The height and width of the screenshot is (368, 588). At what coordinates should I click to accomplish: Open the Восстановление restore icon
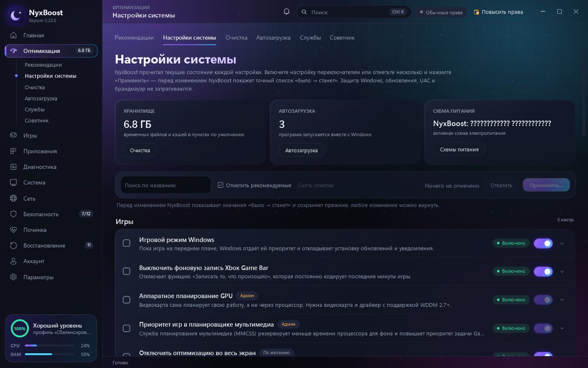[x=14, y=246]
